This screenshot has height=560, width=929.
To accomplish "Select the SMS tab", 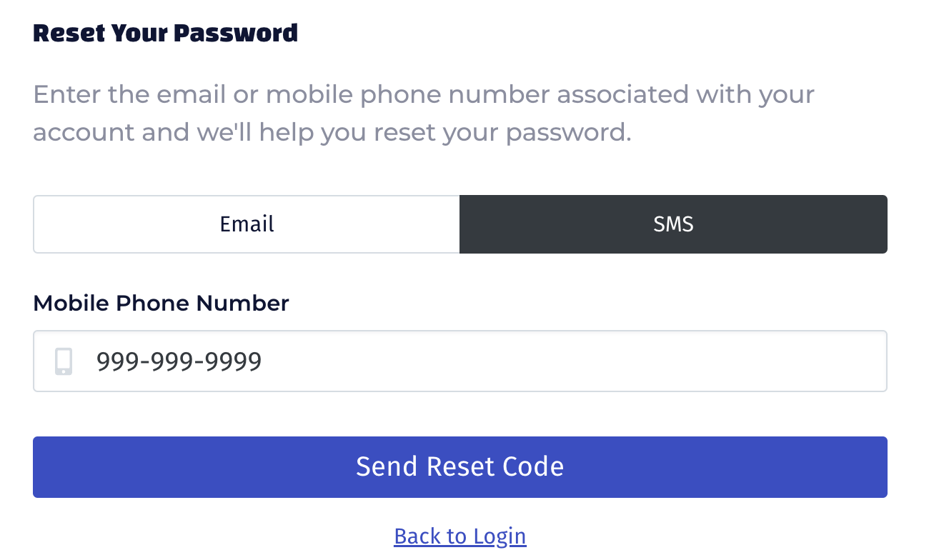I will click(673, 224).
